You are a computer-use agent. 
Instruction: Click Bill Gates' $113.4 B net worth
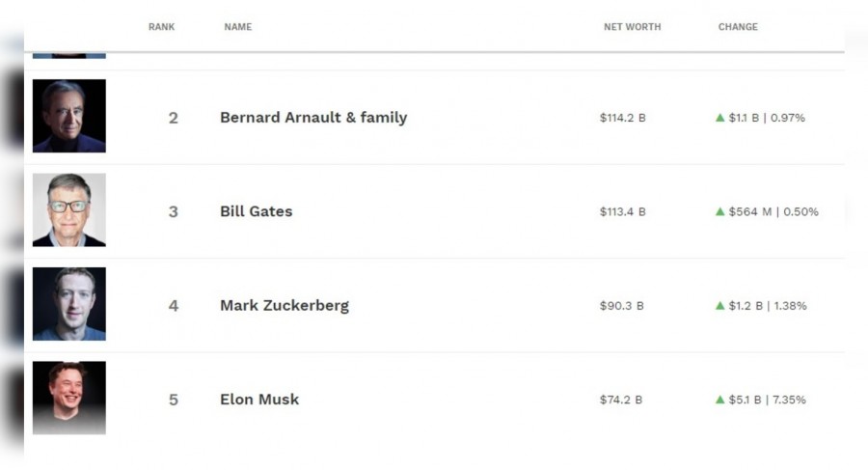click(622, 212)
